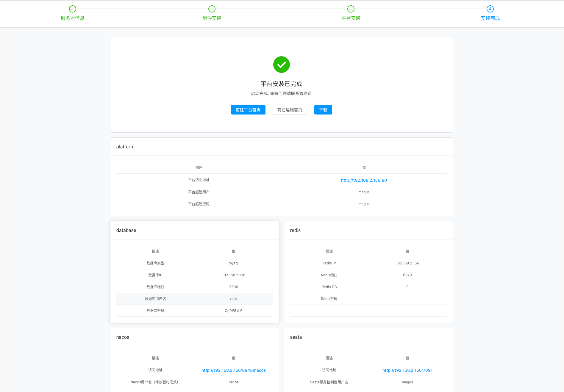
Task: Click the step 4 circle icon
Action: (490, 9)
